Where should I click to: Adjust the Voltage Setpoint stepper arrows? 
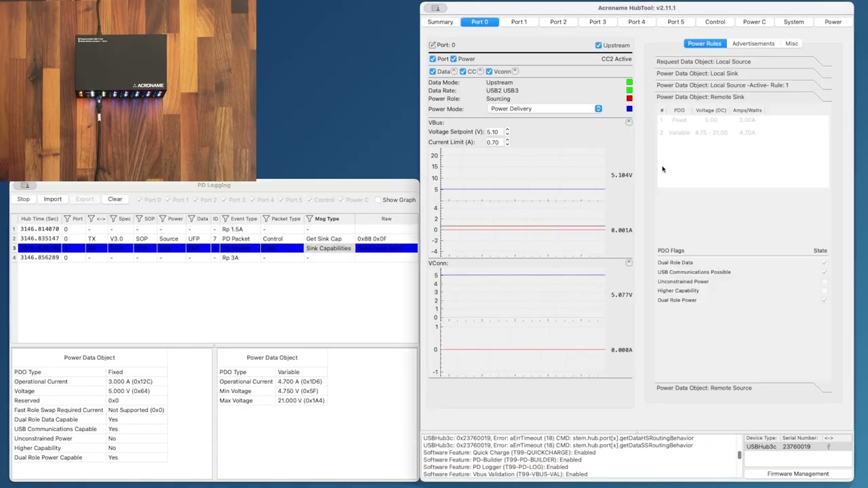[507, 131]
